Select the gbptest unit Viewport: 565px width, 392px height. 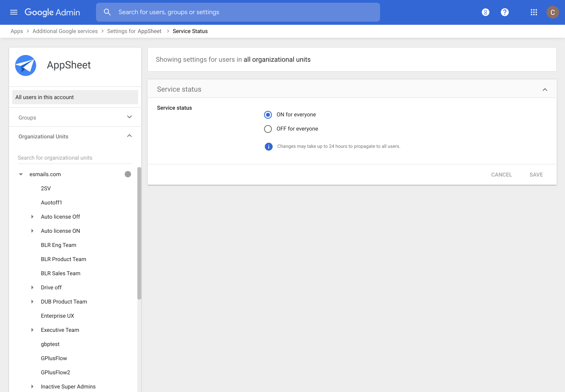(x=50, y=344)
